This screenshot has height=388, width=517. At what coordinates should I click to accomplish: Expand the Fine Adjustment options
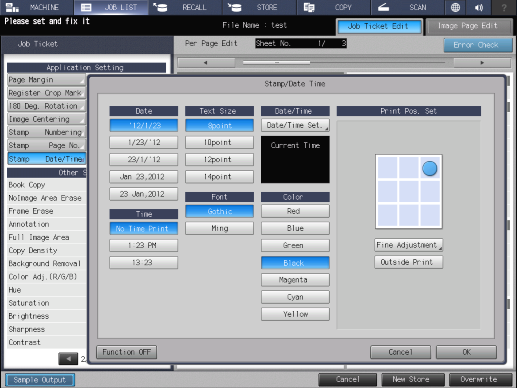[x=409, y=245]
